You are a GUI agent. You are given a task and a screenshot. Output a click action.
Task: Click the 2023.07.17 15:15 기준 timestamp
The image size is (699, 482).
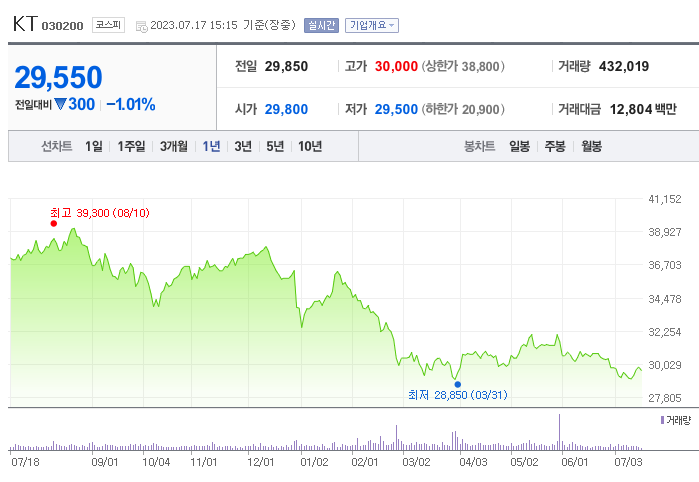tap(223, 25)
